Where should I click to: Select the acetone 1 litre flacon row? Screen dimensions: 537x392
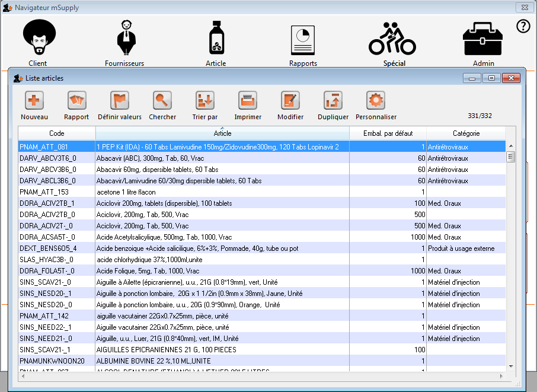262,192
